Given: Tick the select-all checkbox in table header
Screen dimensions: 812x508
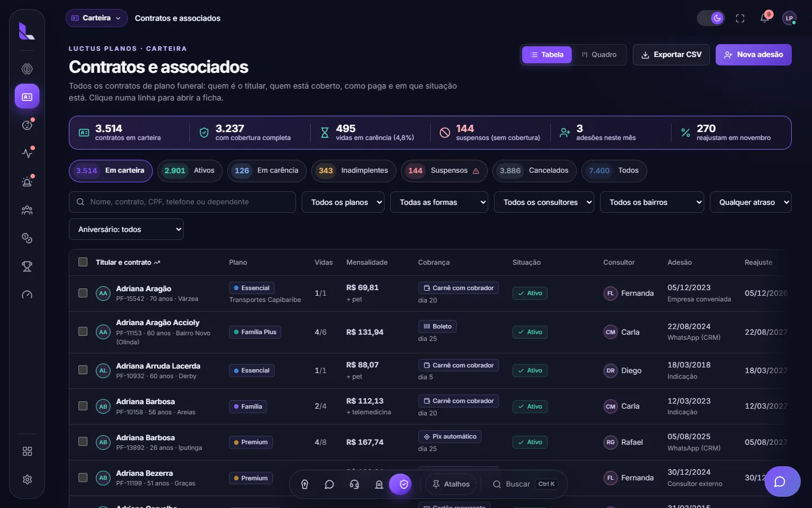Looking at the screenshot, I should [83, 262].
